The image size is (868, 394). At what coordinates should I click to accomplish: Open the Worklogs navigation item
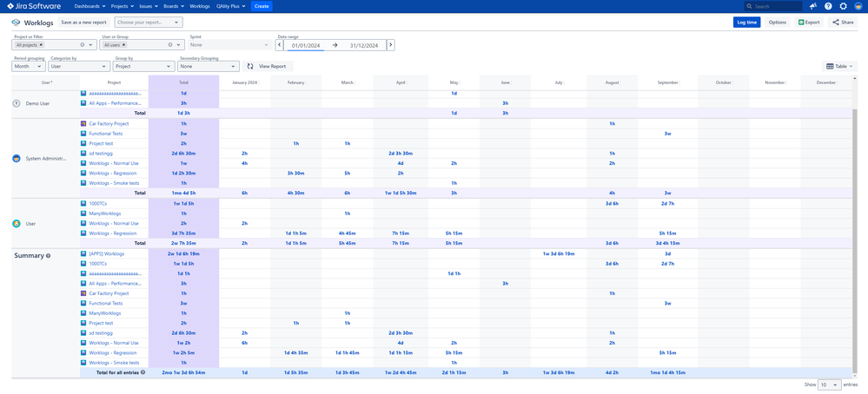pyautogui.click(x=200, y=6)
